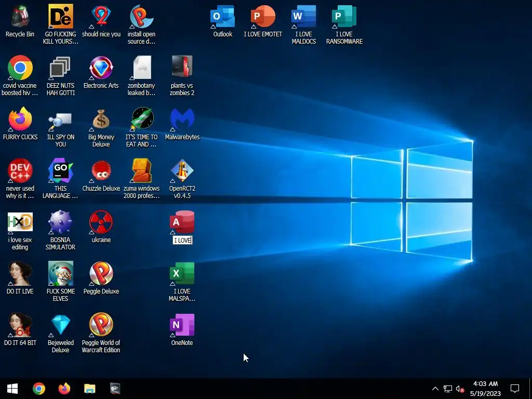532x399 pixels.
Task: Open Firefox from the taskbar
Action: [64, 389]
